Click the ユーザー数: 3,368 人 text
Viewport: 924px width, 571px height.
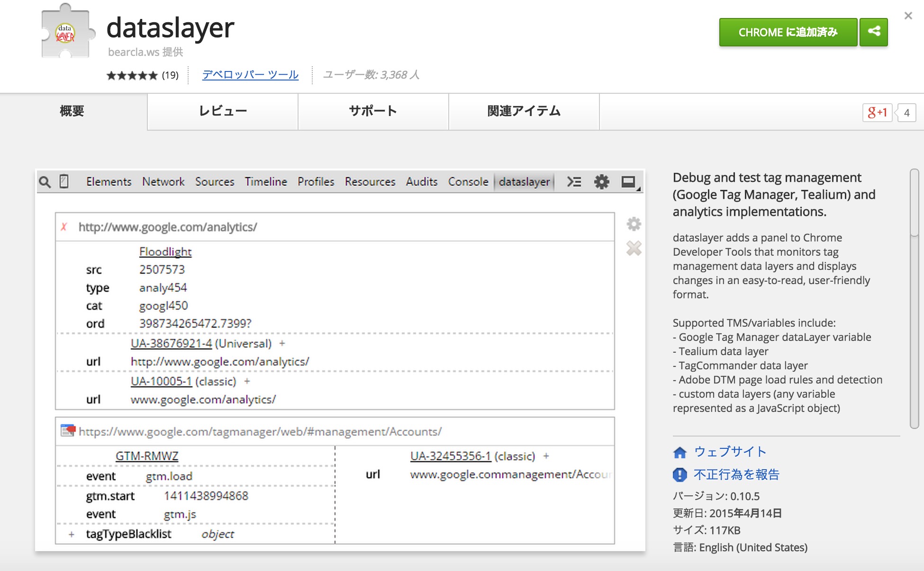(x=371, y=75)
